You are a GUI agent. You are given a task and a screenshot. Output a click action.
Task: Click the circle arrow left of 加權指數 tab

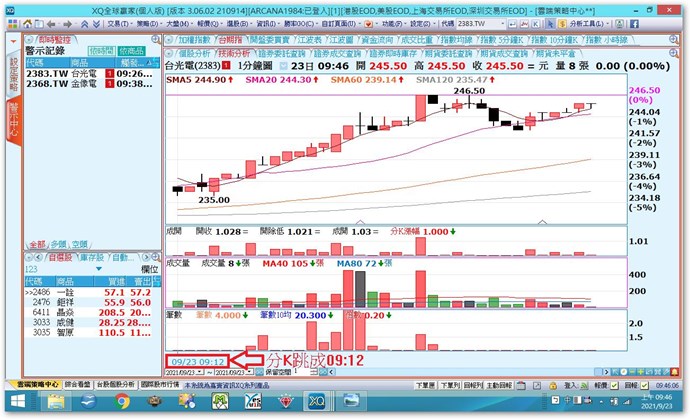click(169, 40)
